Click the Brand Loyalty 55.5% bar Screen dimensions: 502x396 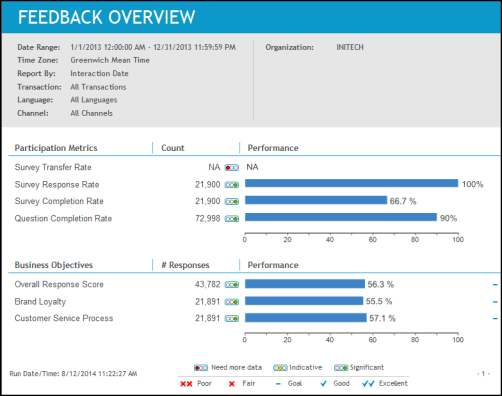304,301
